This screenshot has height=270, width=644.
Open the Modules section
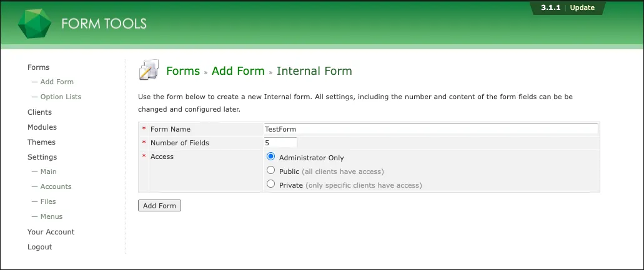pos(42,127)
